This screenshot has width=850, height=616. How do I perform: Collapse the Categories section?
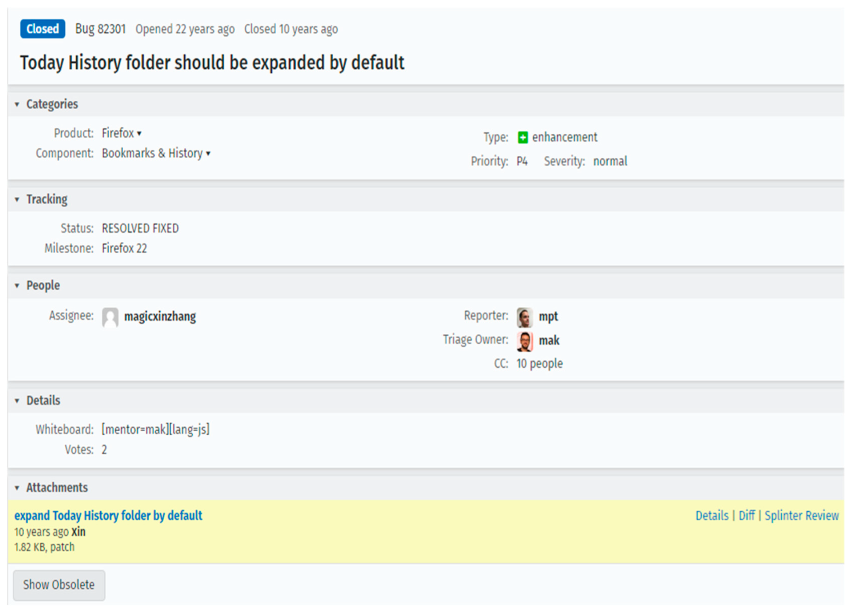click(x=17, y=104)
